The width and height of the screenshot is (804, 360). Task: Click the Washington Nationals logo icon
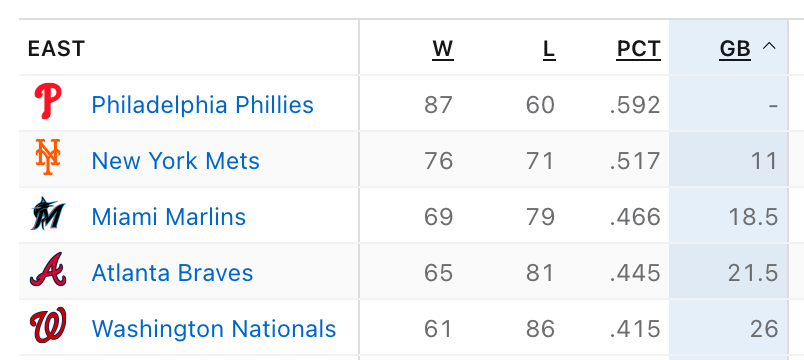tap(48, 325)
